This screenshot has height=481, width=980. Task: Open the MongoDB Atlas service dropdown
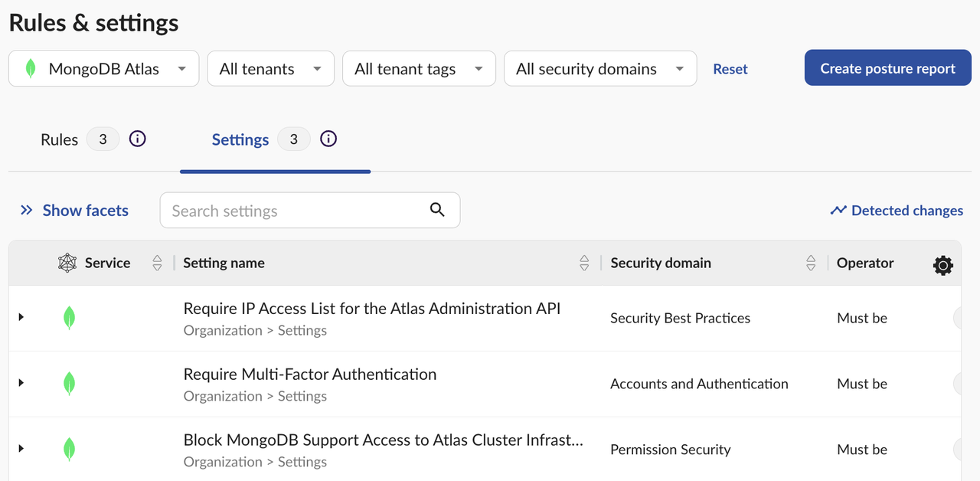coord(103,69)
